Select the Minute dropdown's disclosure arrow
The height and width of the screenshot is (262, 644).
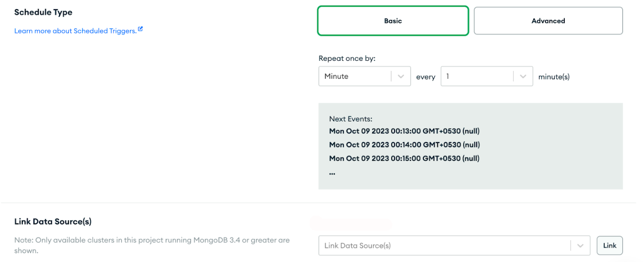point(401,76)
